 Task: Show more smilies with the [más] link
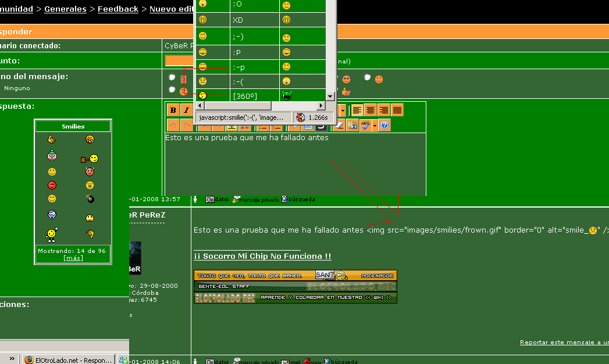point(73,258)
